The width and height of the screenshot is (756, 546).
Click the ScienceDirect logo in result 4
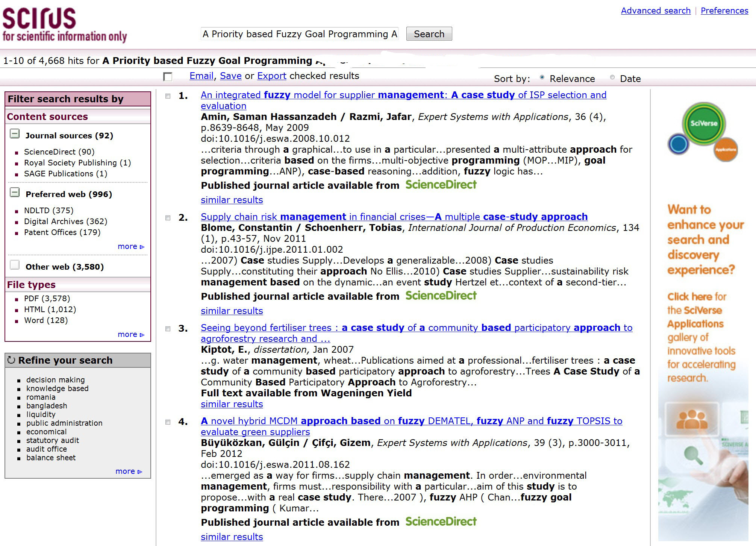click(441, 522)
